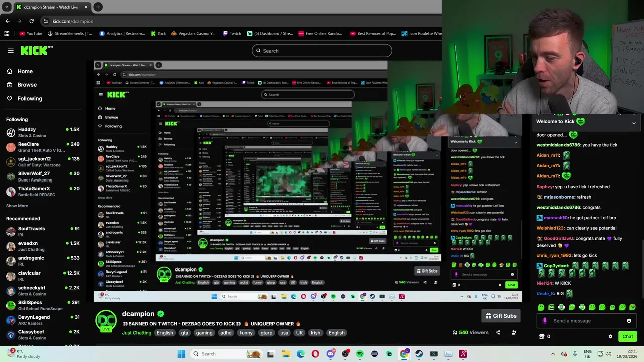Open Spotify from the taskbar
The image size is (644, 362).
coord(360,354)
